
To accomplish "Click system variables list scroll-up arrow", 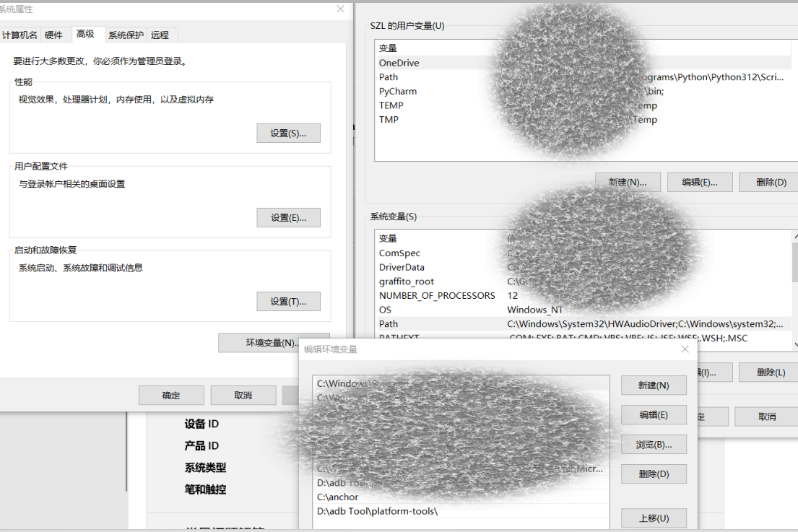I will [x=795, y=237].
